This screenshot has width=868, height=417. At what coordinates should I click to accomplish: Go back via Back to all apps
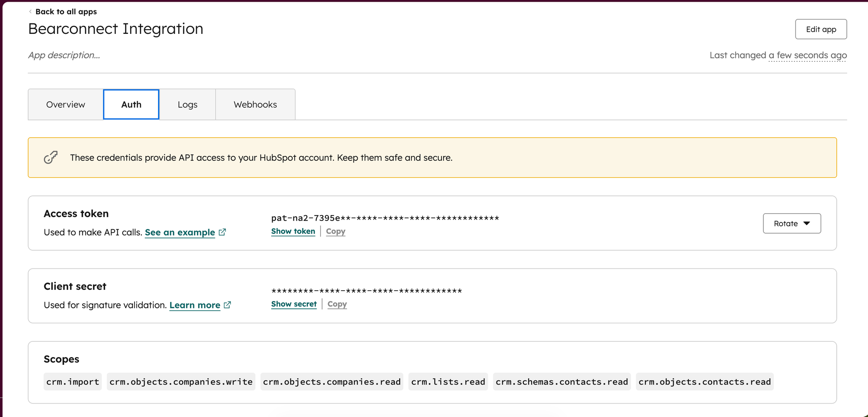pos(66,12)
